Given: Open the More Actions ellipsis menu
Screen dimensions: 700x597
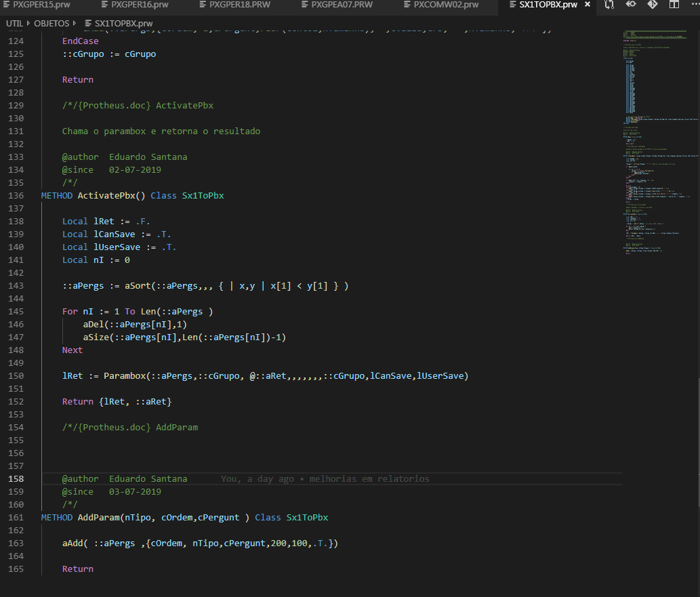Looking at the screenshot, I should (695, 5).
